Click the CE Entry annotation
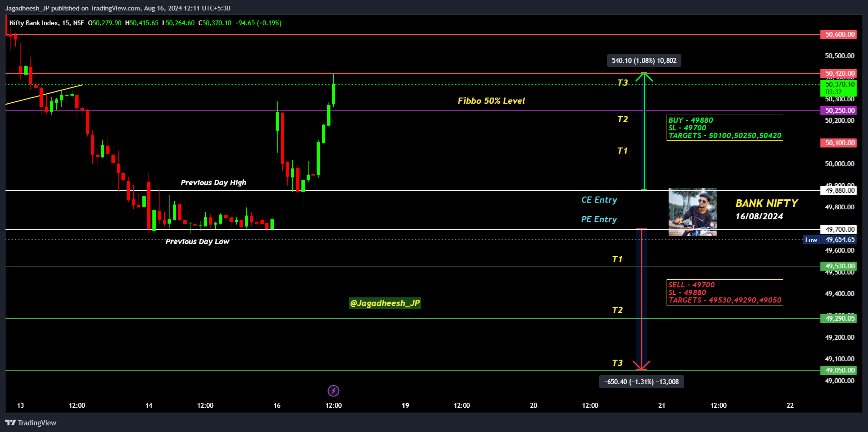The height and width of the screenshot is (432, 868). tap(599, 200)
